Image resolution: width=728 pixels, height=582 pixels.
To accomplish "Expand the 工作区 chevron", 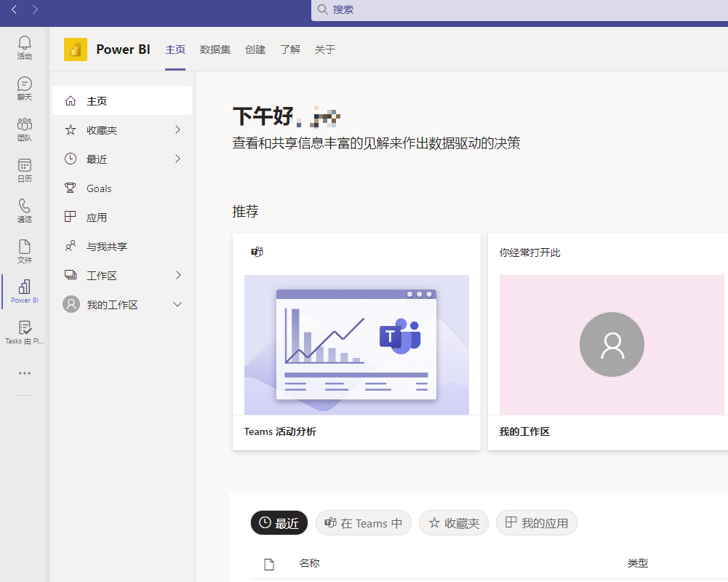I will coord(178,276).
